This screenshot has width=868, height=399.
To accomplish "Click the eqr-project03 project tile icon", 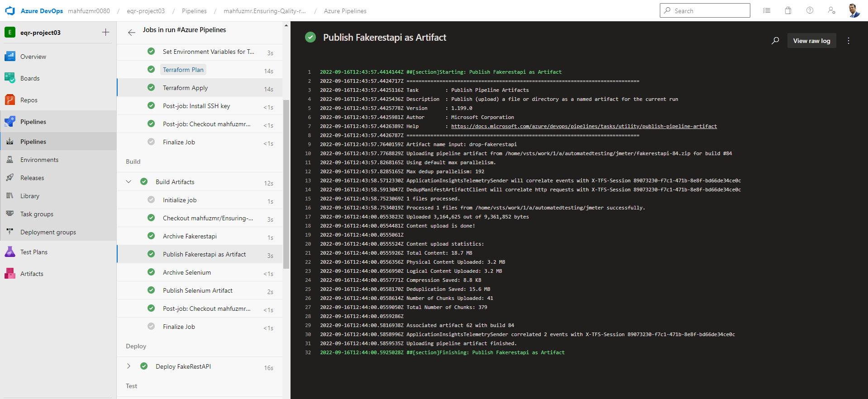I will (x=10, y=32).
